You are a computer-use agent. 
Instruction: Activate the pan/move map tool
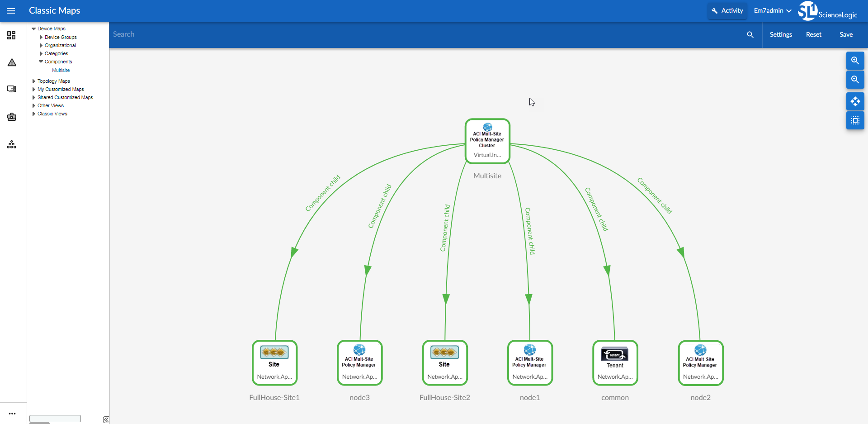pos(855,101)
